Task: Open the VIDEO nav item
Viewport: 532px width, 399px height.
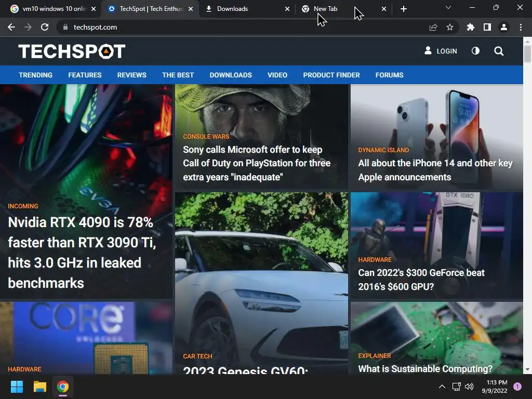Action: (277, 75)
